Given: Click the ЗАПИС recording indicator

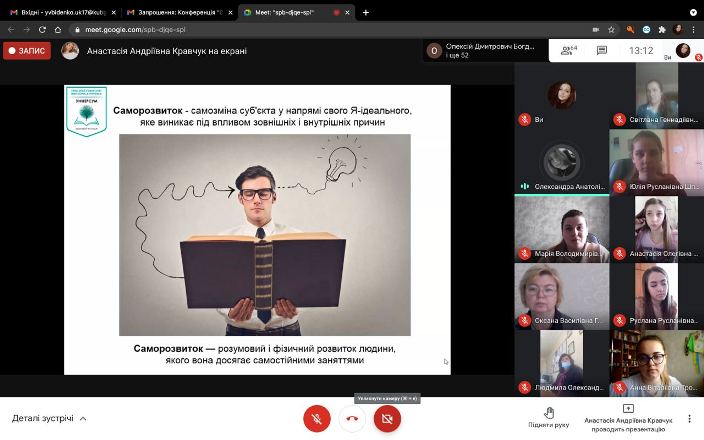Looking at the screenshot, I should [27, 50].
